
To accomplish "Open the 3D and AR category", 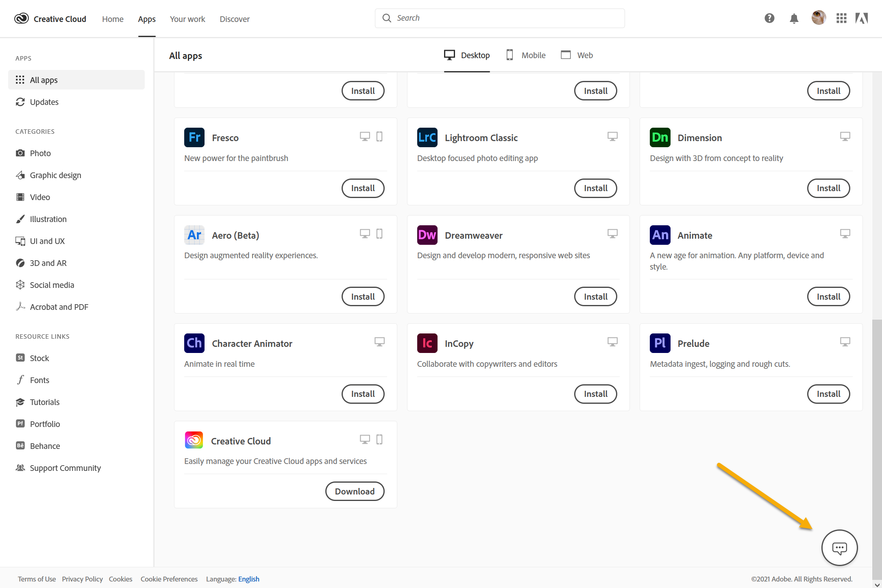I will [48, 263].
